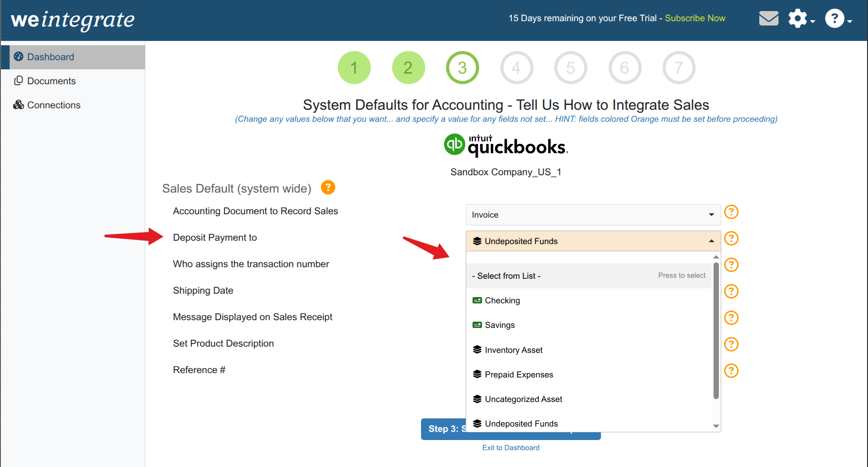868x467 pixels.
Task: Open the help question mark menu in header
Action: pyautogui.click(x=835, y=19)
